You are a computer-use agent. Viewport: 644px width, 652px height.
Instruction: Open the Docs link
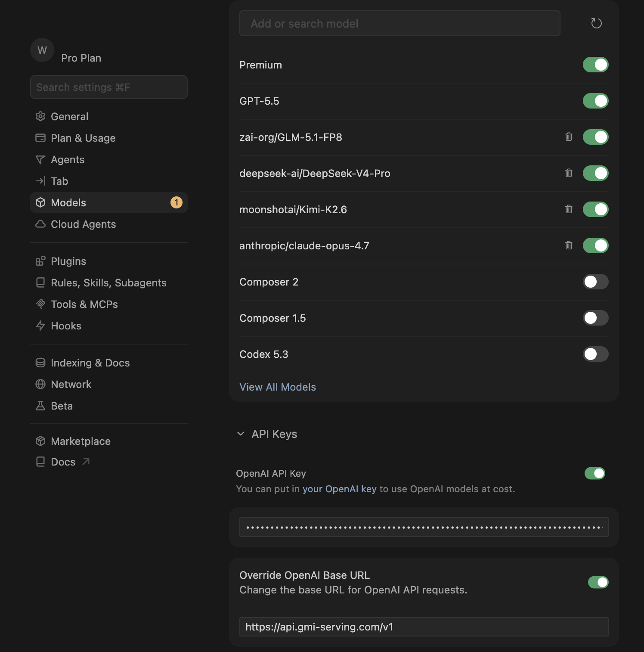click(x=63, y=462)
